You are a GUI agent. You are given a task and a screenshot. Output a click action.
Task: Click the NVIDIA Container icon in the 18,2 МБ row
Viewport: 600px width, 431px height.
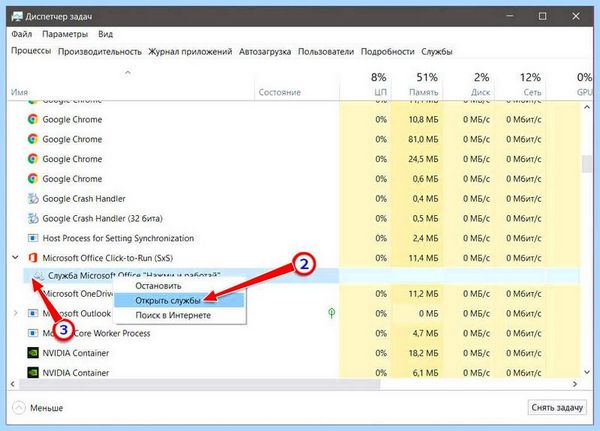click(x=33, y=353)
